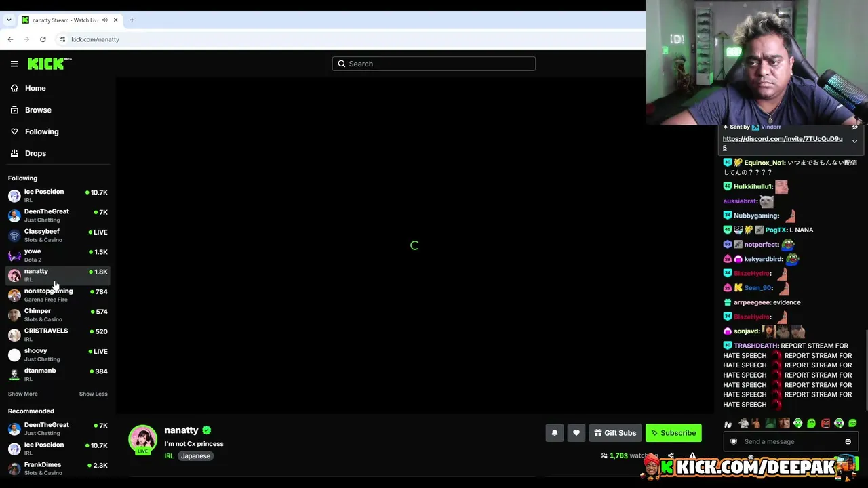Click into Send a message box
The width and height of the screenshot is (868, 488).
[x=791, y=442]
